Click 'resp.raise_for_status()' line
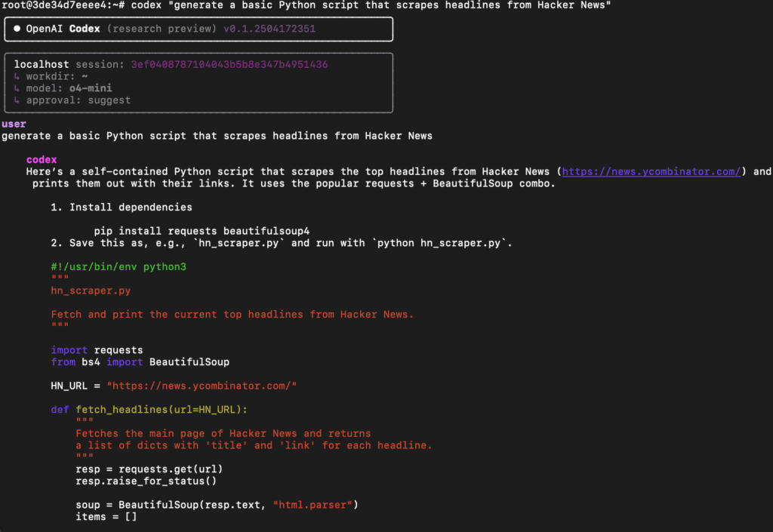 [146, 481]
